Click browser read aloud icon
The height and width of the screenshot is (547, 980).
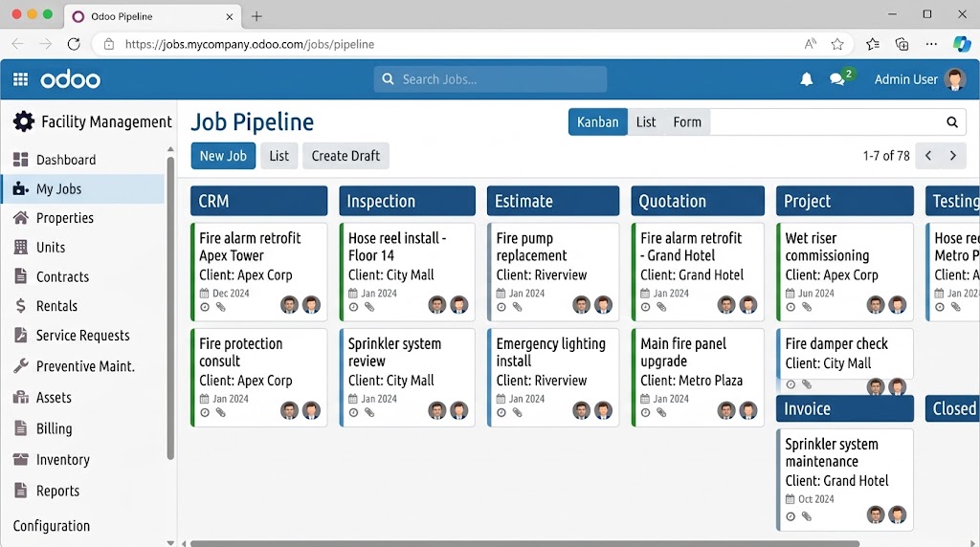(810, 44)
